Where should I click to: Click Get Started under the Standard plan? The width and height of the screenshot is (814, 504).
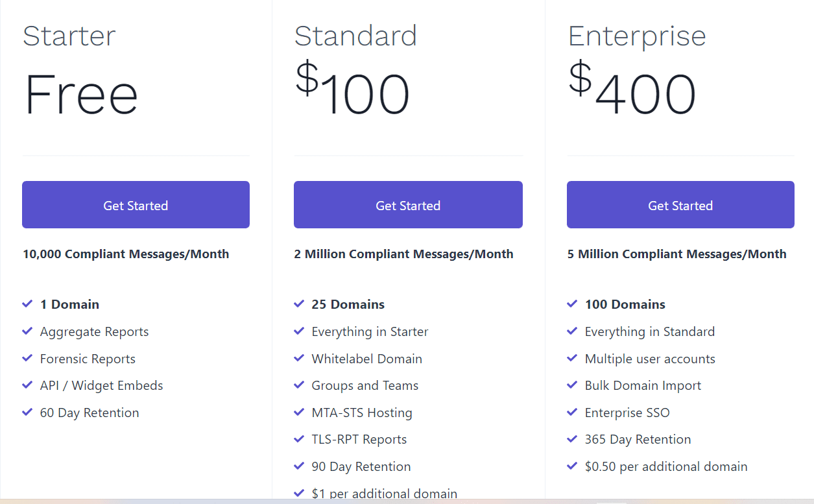(408, 204)
